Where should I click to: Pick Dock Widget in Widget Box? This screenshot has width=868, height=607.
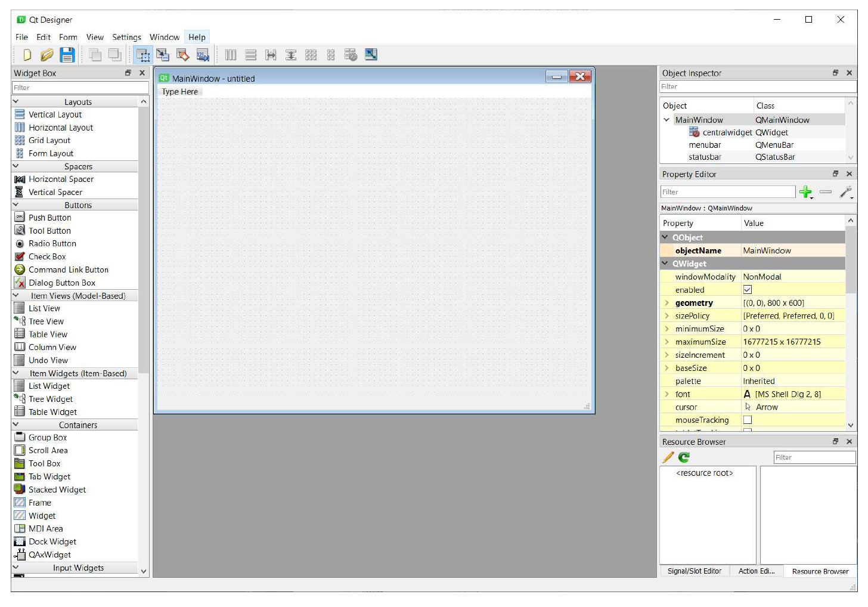point(52,541)
